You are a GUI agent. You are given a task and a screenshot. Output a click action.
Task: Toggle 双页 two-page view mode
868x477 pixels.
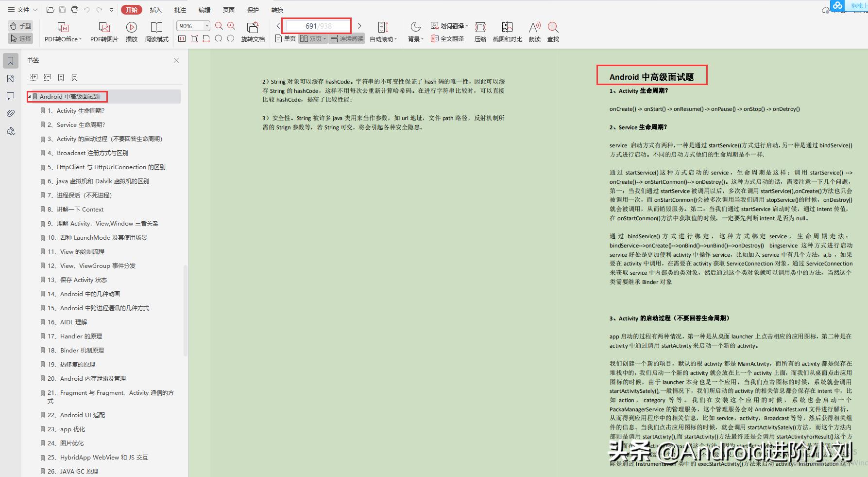pyautogui.click(x=312, y=39)
